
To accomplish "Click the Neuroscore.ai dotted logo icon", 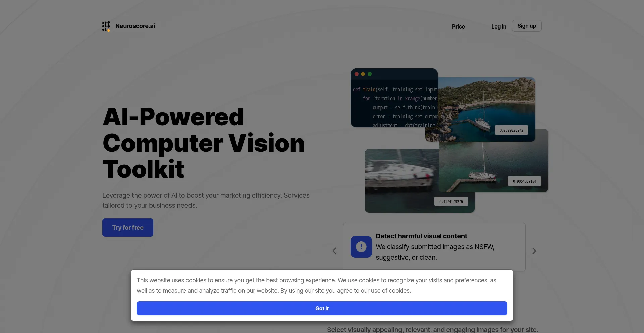I will (106, 26).
